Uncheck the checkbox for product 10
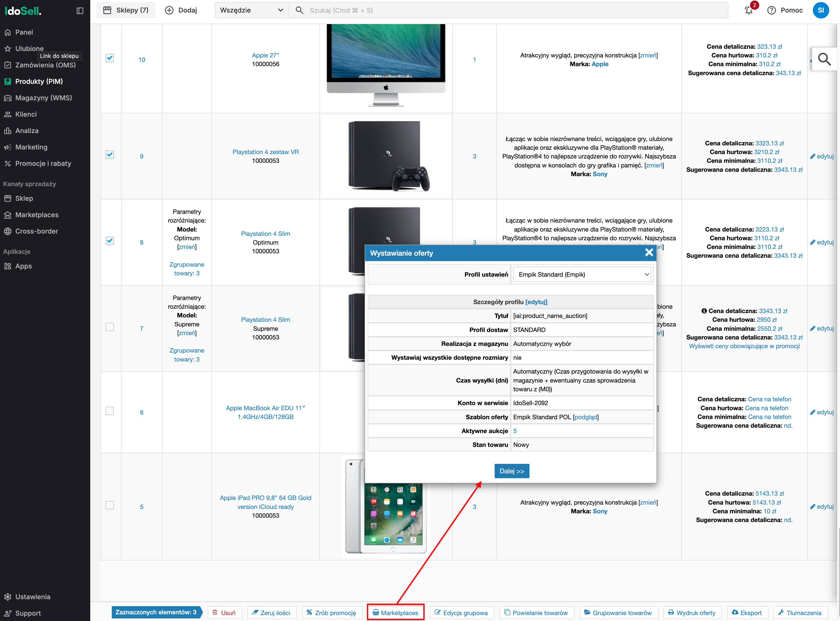 (x=110, y=58)
